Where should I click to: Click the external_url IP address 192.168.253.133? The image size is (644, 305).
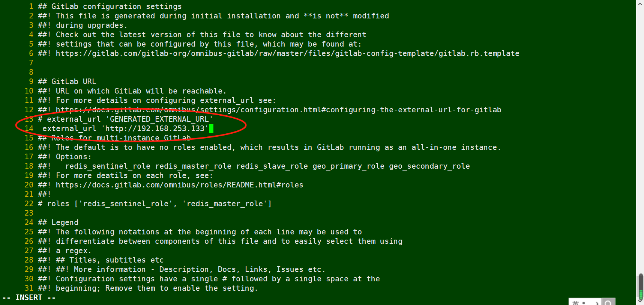[171, 128]
